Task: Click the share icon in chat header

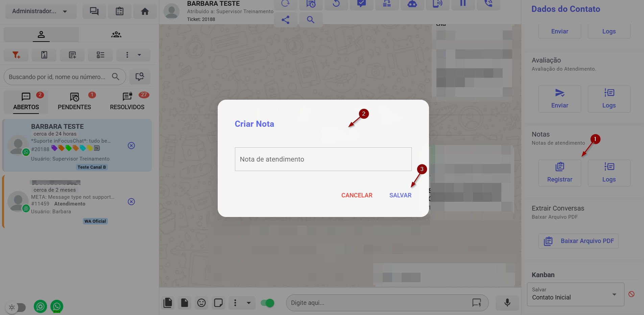Action: click(285, 20)
